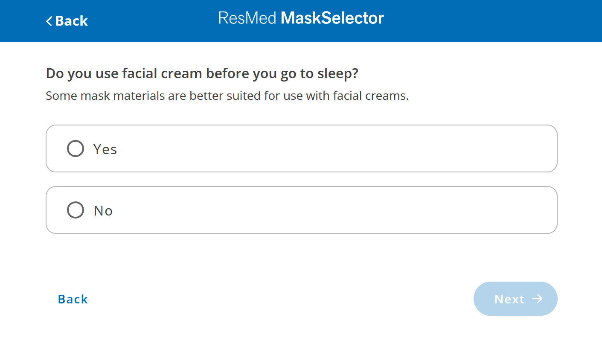Viewport: 602px width, 364px height.
Task: Click the ResMed MaskSelector logo
Action: [301, 18]
